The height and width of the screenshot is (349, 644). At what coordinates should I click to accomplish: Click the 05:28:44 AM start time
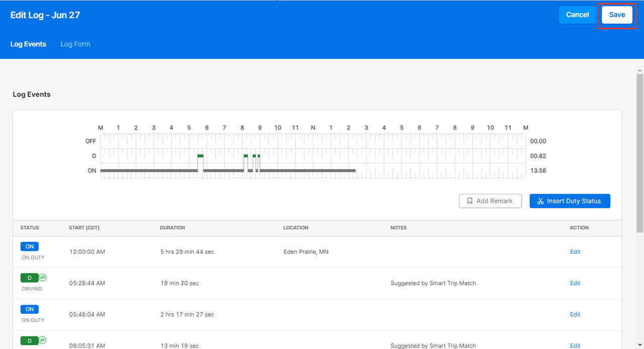[x=87, y=283]
